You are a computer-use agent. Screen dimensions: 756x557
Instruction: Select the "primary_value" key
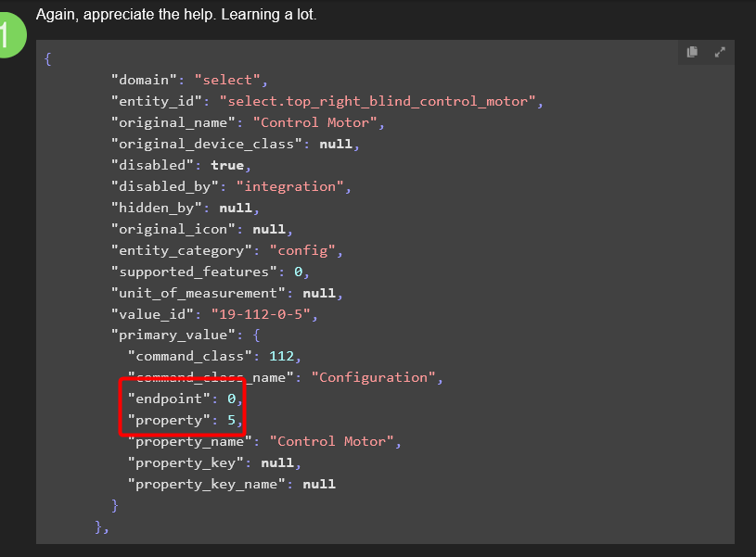[x=173, y=335]
